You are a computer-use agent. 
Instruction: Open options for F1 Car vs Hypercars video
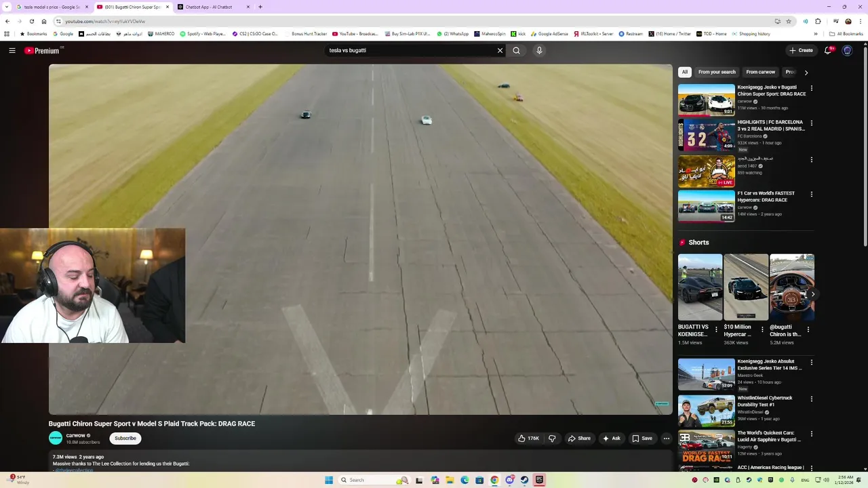pyautogui.click(x=811, y=195)
